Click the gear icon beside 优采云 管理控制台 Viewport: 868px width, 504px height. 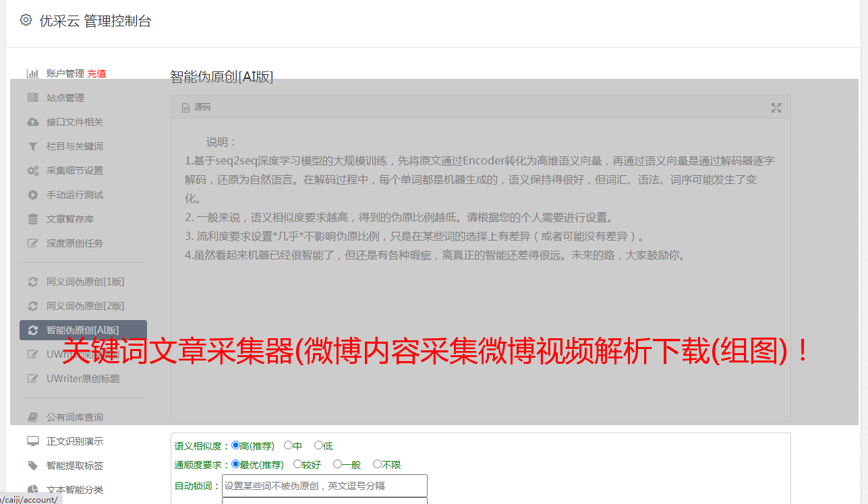(x=26, y=20)
